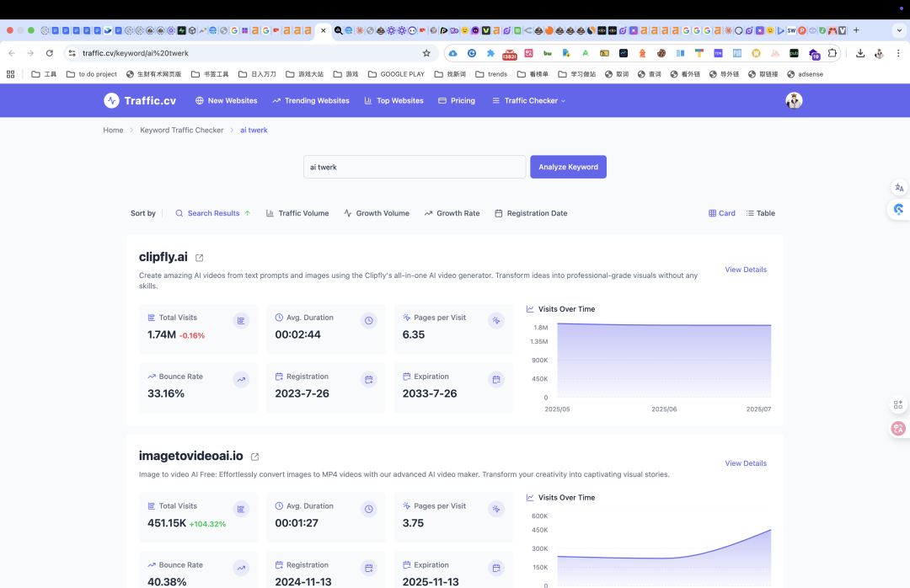
Task: Click clipfly.ai Total Visits value 1.74M
Action: coord(161,334)
